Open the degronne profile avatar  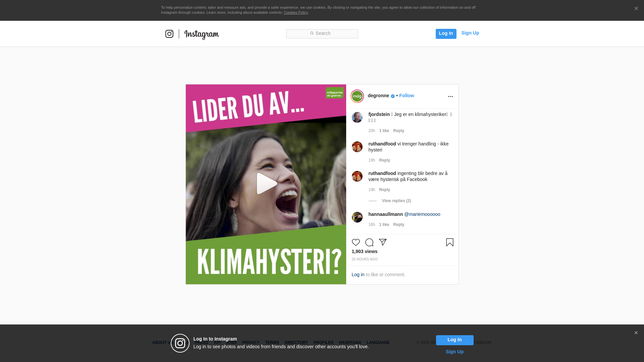[x=357, y=96]
